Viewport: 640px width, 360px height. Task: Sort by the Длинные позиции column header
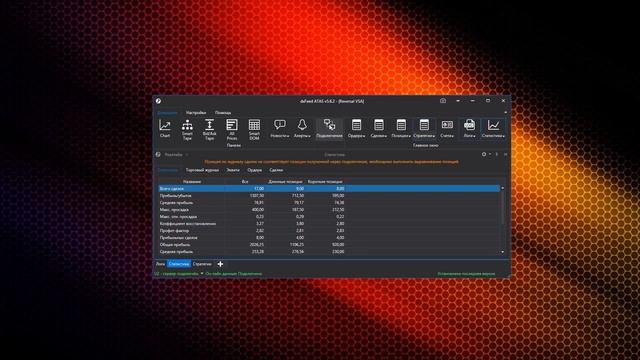(x=285, y=181)
